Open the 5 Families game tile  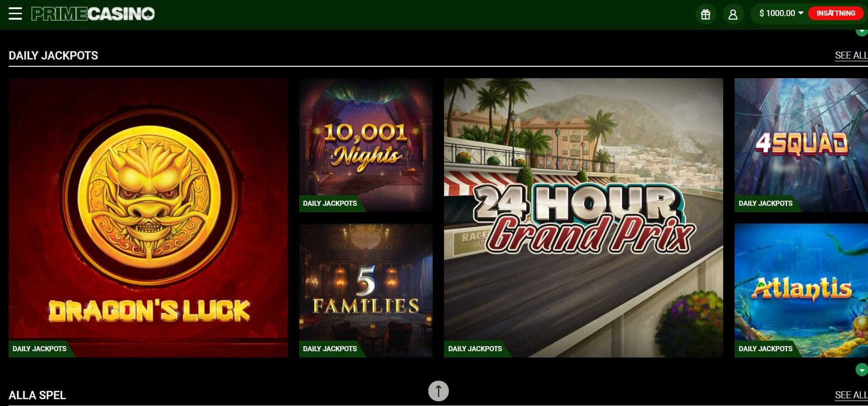365,290
